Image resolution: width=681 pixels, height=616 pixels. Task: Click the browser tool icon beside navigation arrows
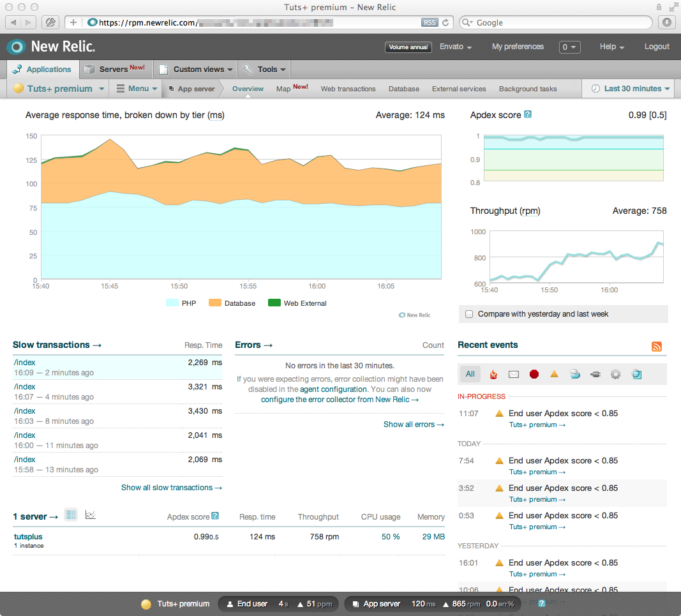50,22
